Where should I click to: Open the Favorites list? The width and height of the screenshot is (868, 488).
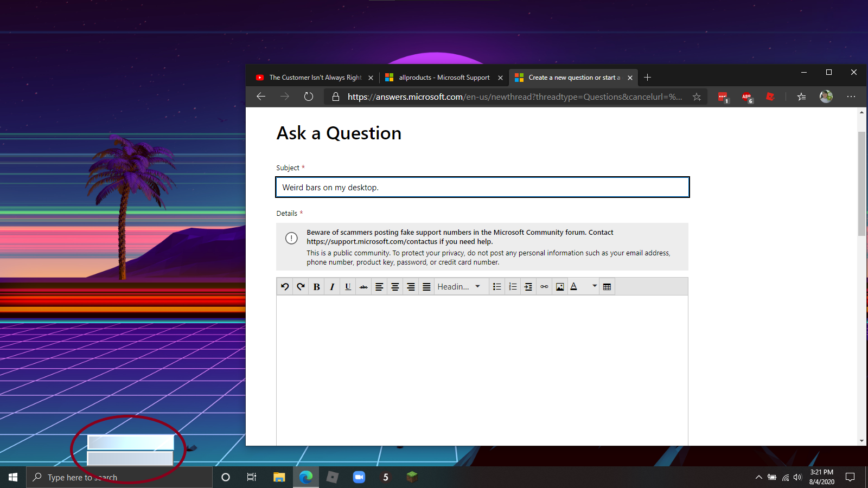tap(801, 97)
